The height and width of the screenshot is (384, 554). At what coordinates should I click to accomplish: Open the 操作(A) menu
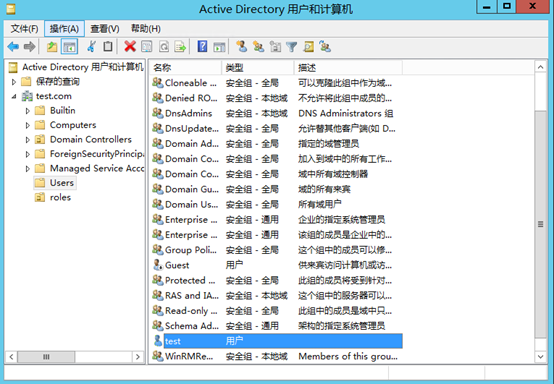[64, 29]
